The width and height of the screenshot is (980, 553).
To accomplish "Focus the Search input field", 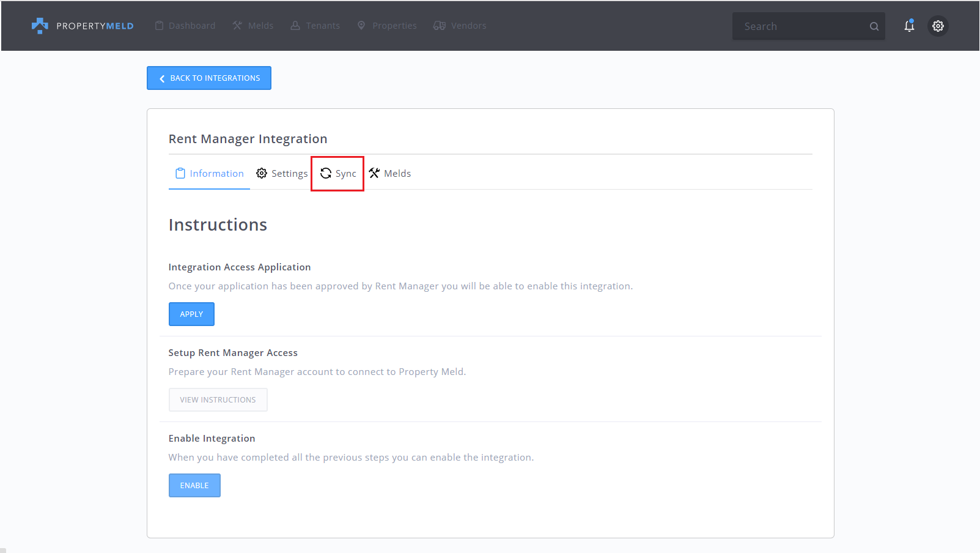I will coord(801,26).
